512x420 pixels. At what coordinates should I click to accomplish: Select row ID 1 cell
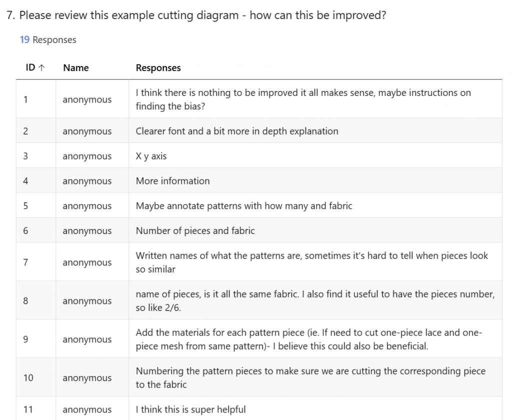(x=25, y=99)
